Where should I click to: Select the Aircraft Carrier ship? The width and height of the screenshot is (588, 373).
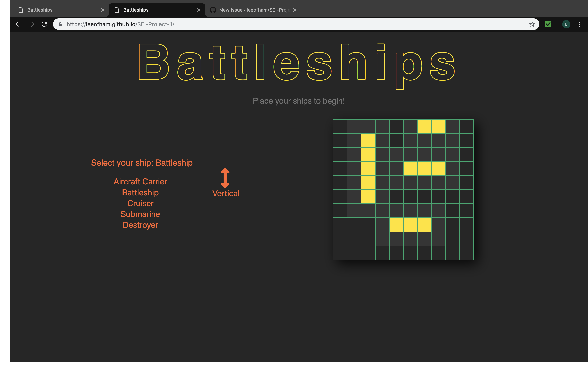140,182
